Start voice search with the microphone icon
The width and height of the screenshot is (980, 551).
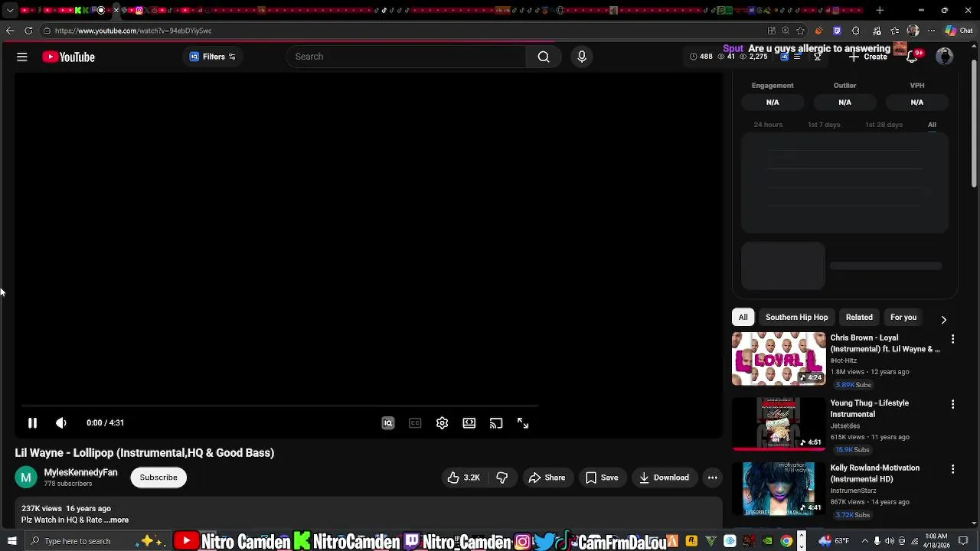pyautogui.click(x=582, y=57)
